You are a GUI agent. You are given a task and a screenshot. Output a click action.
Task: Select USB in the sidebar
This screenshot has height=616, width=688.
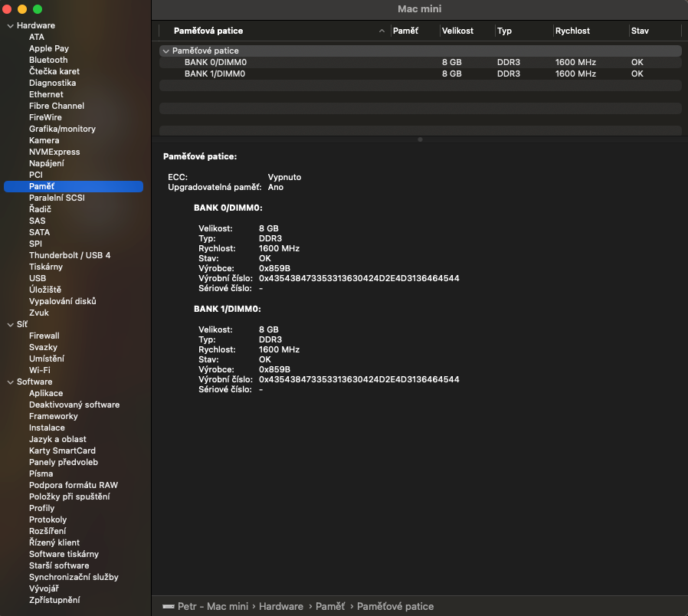coord(38,278)
